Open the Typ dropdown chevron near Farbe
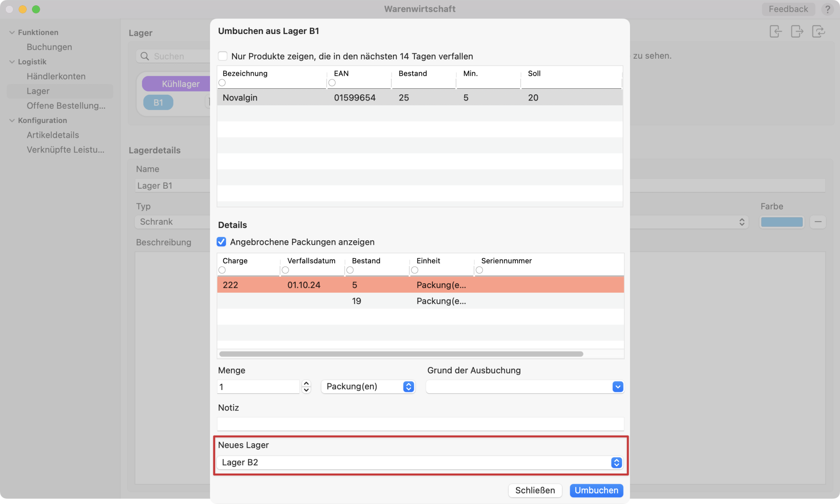This screenshot has height=504, width=840. point(742,222)
